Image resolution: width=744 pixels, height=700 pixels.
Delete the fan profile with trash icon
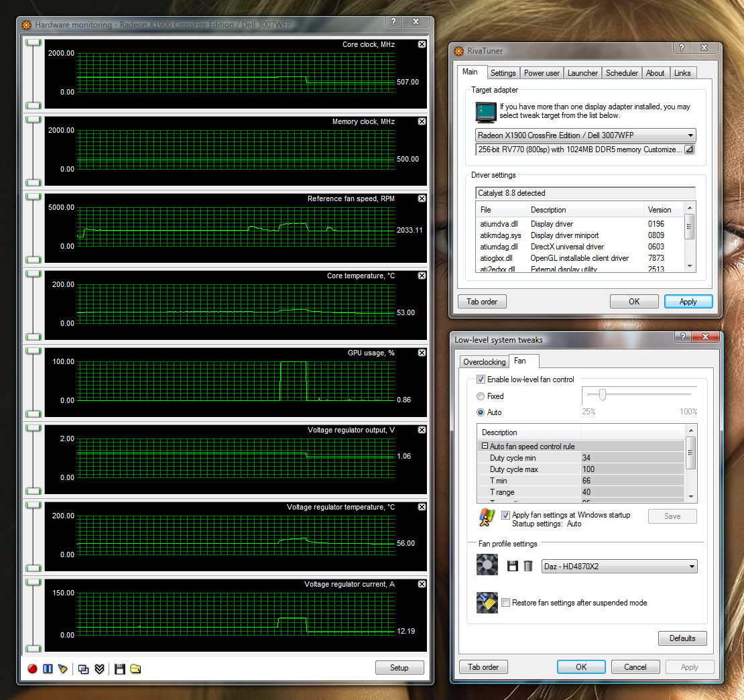click(x=528, y=566)
